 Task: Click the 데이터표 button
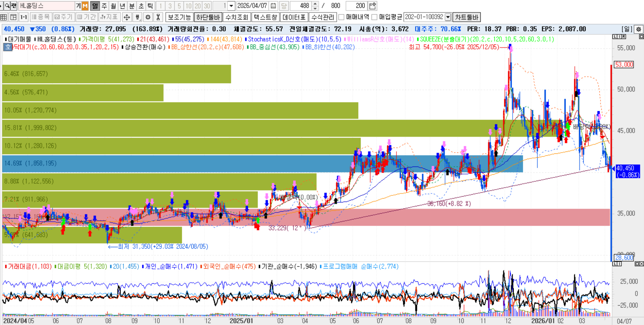tap(294, 17)
